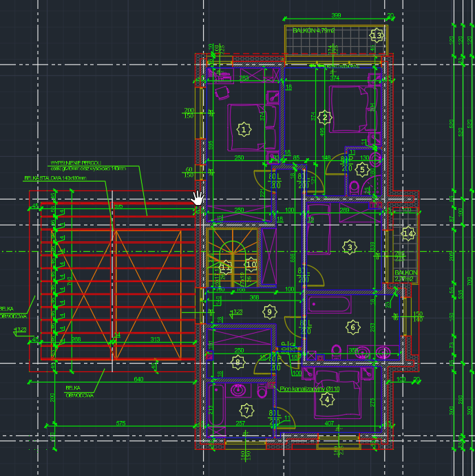The height and width of the screenshot is (476, 475).
Task: Click room number 3 marker
Action: [x=349, y=247]
